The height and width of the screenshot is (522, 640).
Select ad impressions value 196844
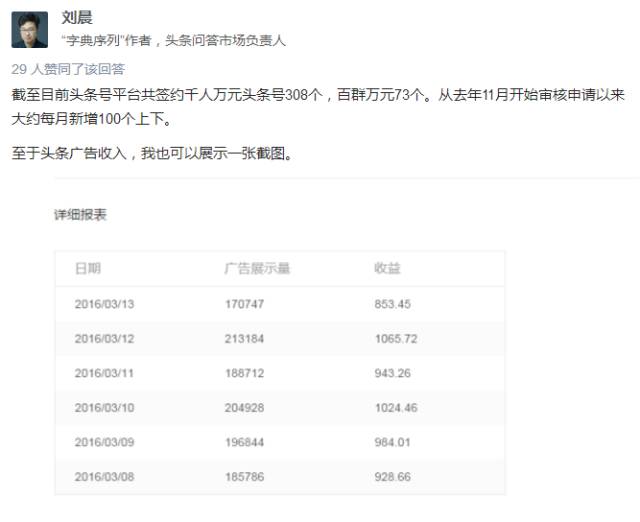(x=244, y=442)
